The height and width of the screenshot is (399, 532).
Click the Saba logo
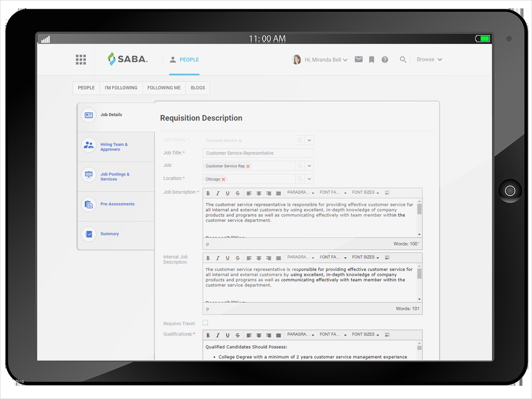(128, 59)
